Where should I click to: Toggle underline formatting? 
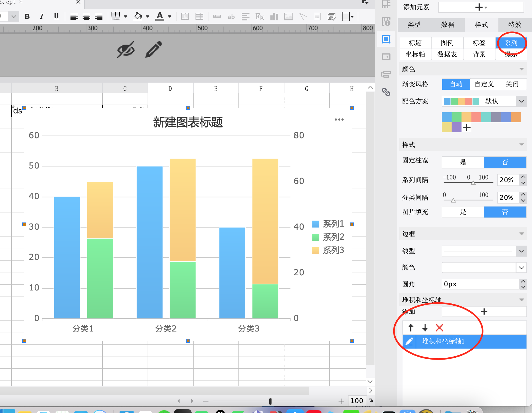pos(56,17)
